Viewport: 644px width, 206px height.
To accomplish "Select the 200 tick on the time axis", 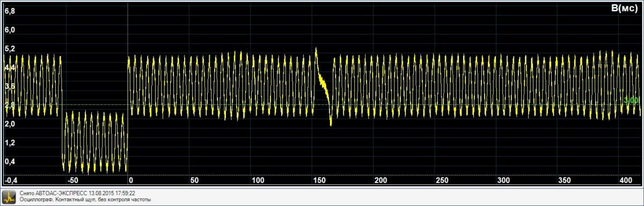I will coord(381,180).
